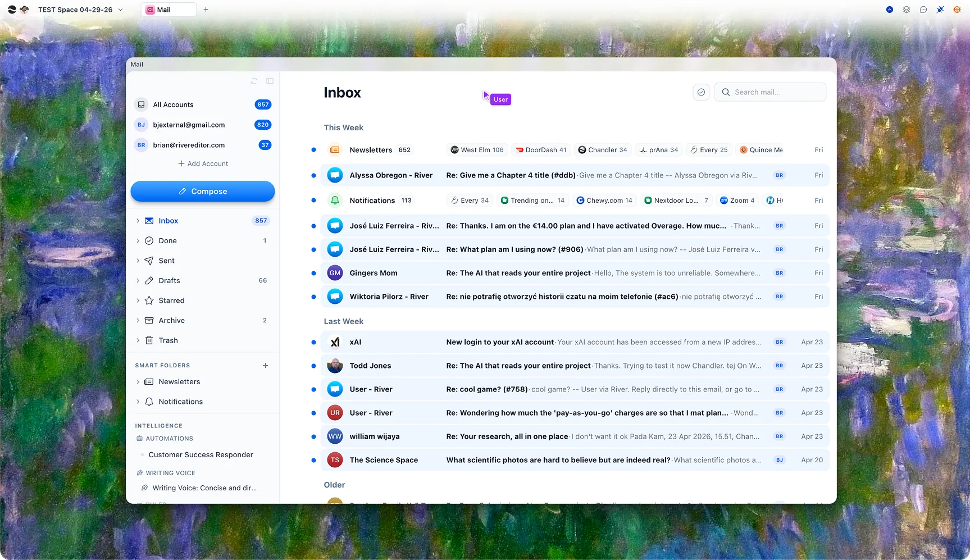Expand the Archive folder chevron

click(138, 320)
